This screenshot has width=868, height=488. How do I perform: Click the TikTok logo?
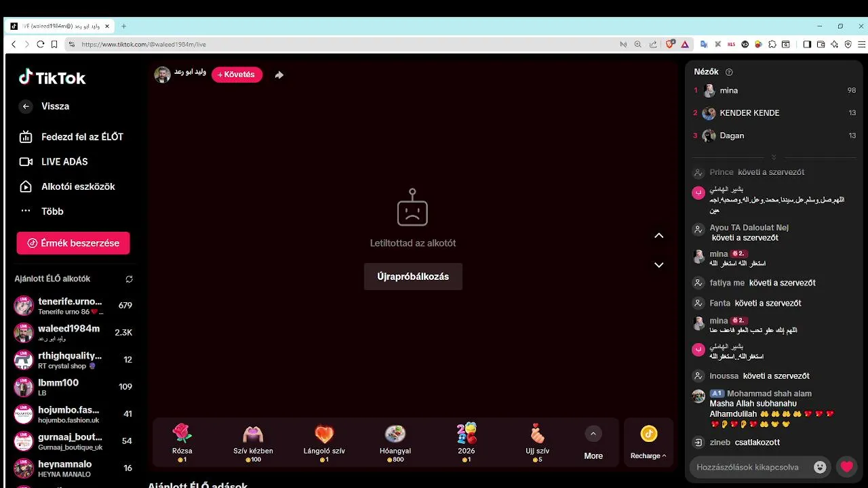[52, 77]
